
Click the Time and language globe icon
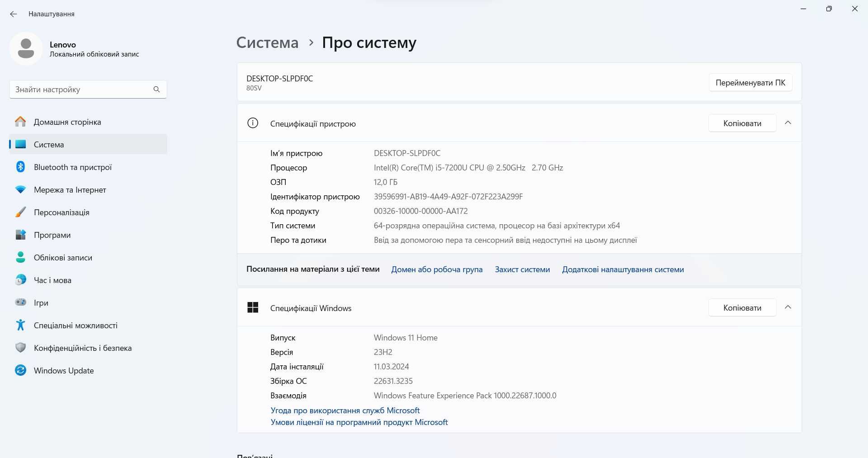point(20,280)
